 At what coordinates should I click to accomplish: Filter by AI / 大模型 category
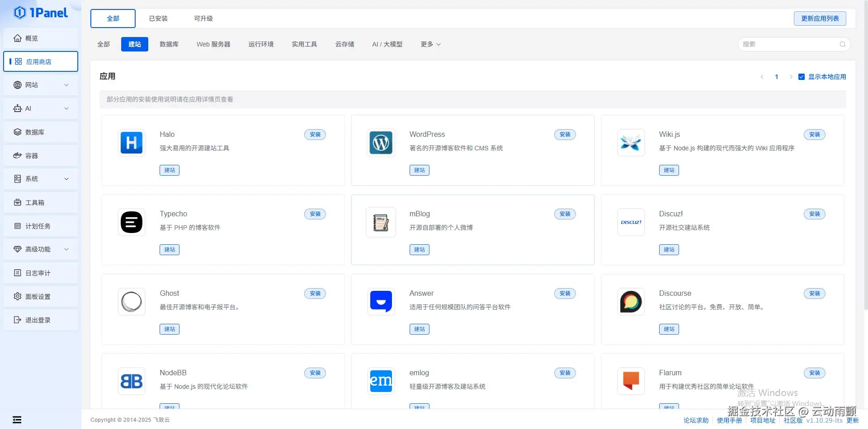tap(387, 44)
